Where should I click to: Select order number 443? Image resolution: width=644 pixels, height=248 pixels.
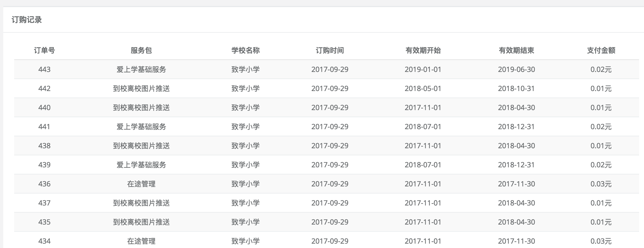click(x=44, y=69)
